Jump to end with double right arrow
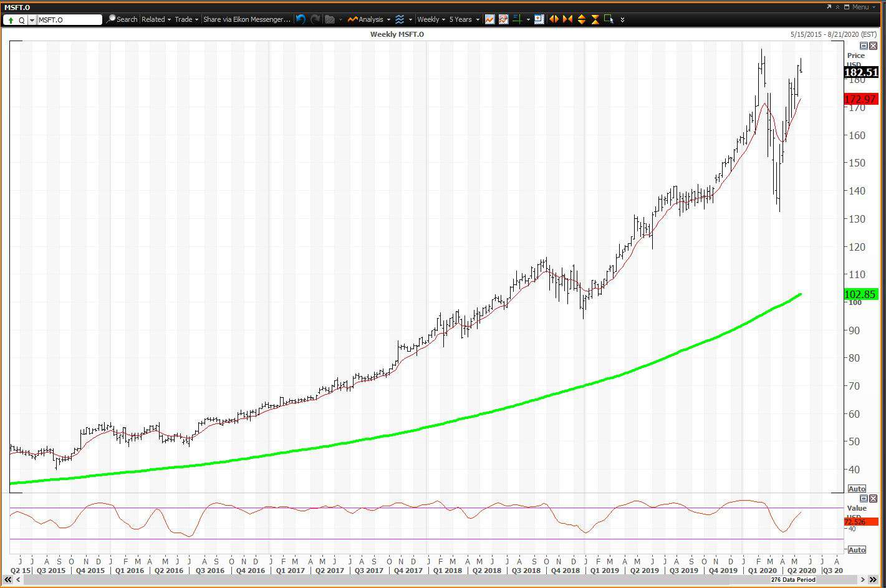The width and height of the screenshot is (886, 588). coord(874,580)
